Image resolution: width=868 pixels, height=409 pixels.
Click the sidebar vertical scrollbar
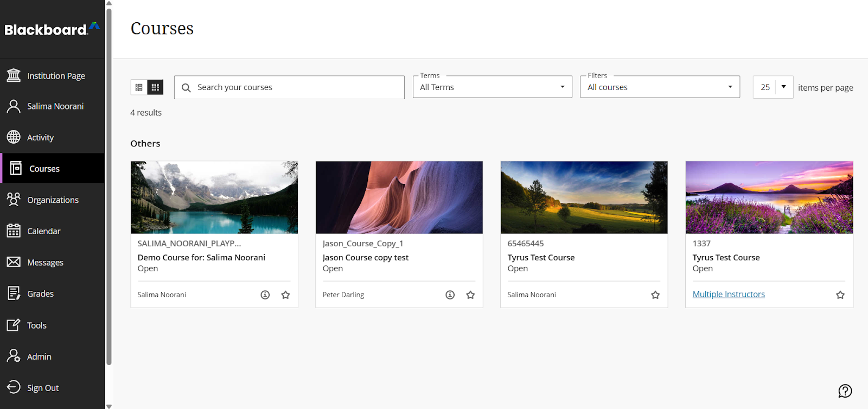tap(108, 187)
